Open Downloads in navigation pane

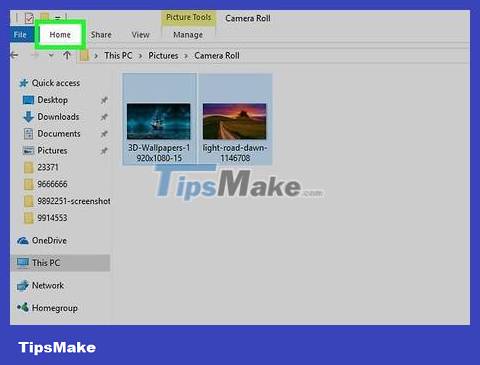click(58, 117)
